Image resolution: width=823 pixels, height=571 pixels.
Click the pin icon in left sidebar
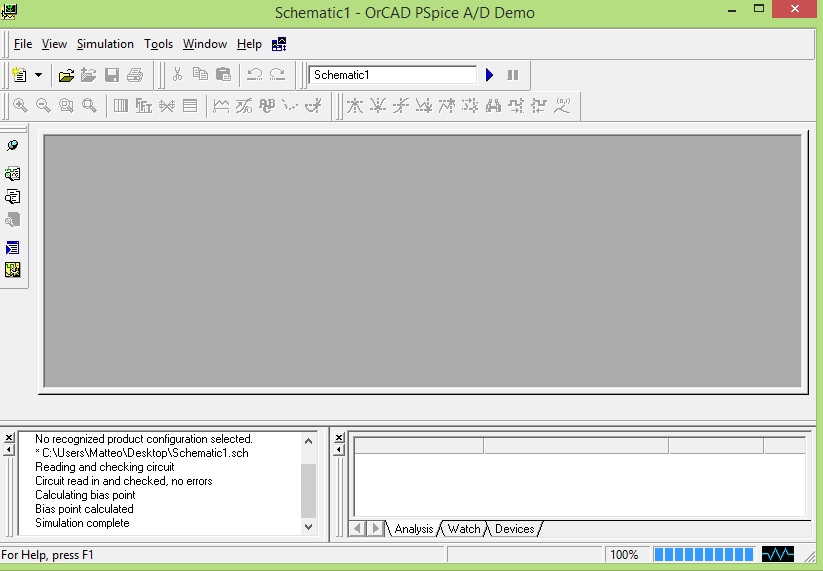point(12,146)
